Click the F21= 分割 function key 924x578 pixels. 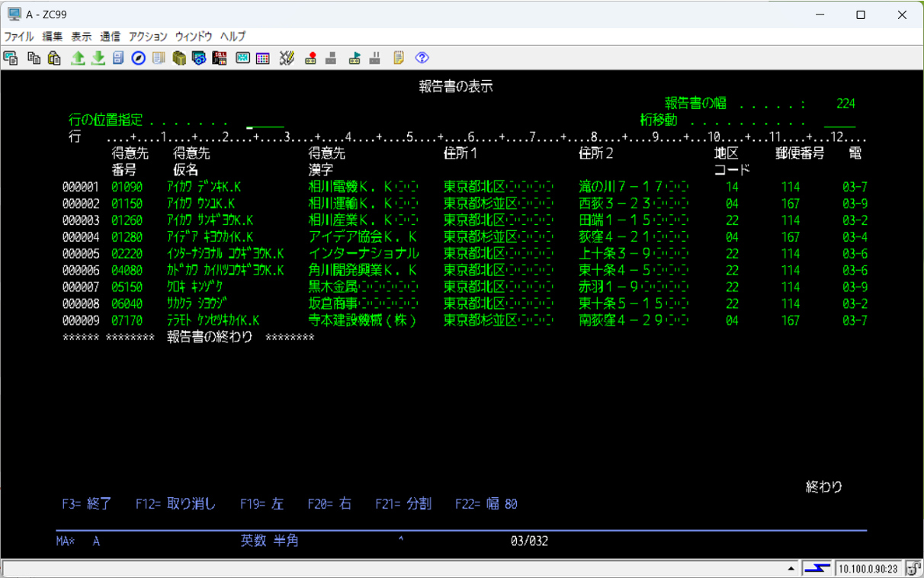[x=403, y=504]
